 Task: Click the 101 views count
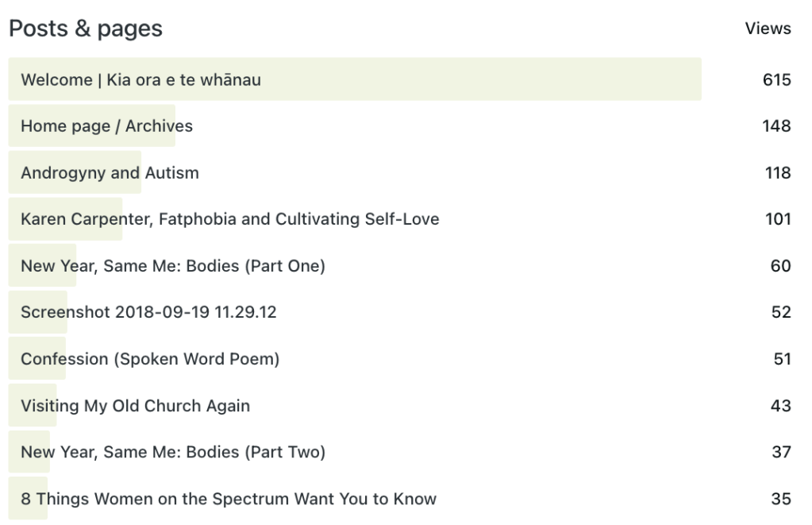pyautogui.click(x=778, y=219)
